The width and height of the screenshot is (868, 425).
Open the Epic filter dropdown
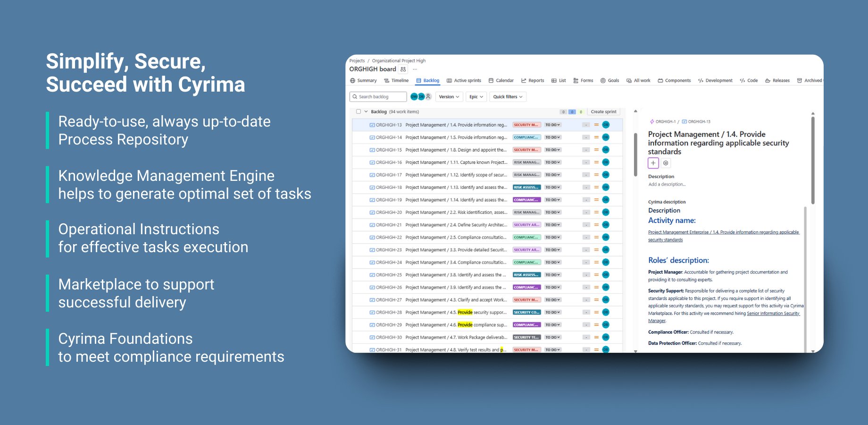(x=476, y=97)
